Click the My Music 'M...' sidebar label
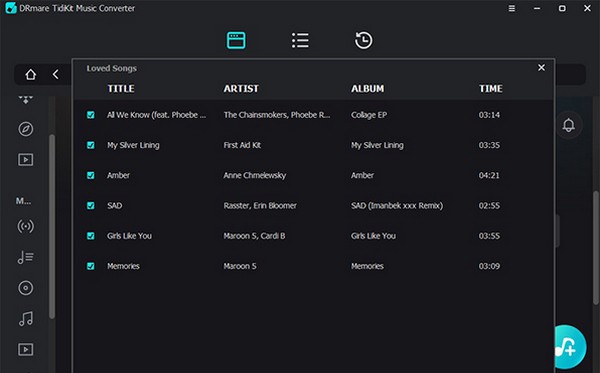600x373 pixels. pyautogui.click(x=23, y=201)
